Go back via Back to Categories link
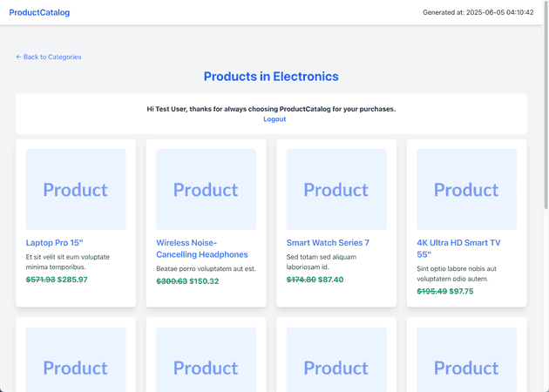The image size is (549, 392). (49, 57)
